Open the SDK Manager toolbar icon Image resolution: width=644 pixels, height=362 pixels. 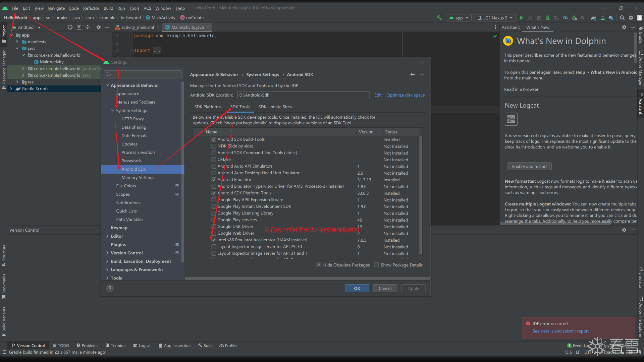tap(611, 18)
